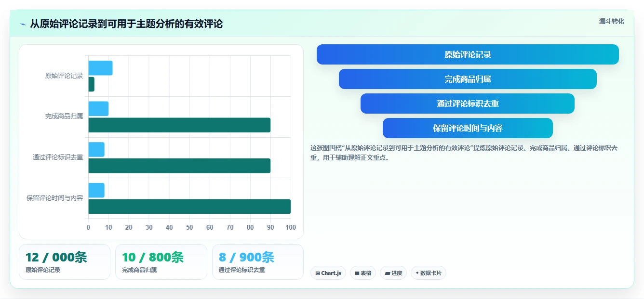
Task: Click the light blue bar for 原始评论记录
Action: click(100, 68)
